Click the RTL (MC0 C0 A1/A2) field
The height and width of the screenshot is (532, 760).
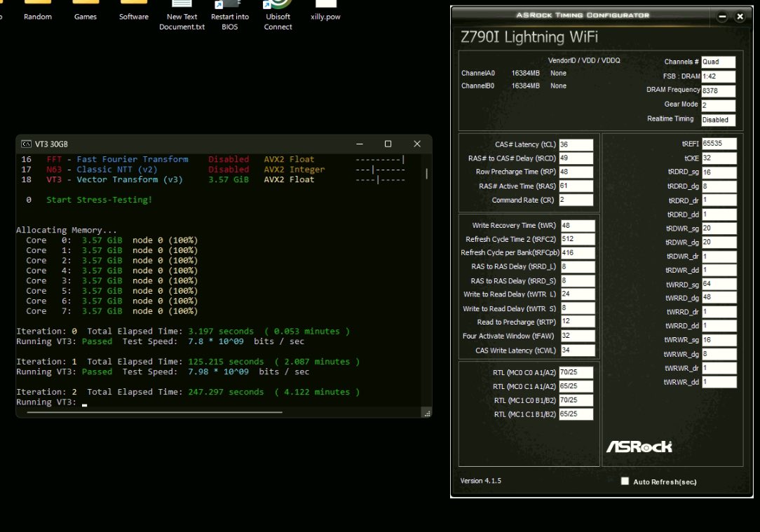tap(576, 373)
